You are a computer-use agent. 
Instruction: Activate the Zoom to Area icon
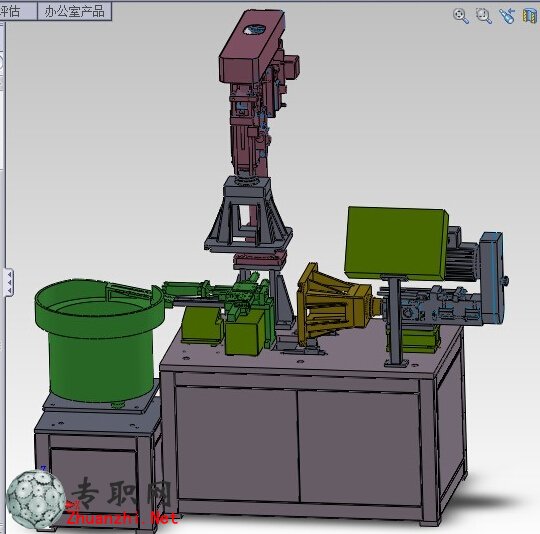point(484,15)
